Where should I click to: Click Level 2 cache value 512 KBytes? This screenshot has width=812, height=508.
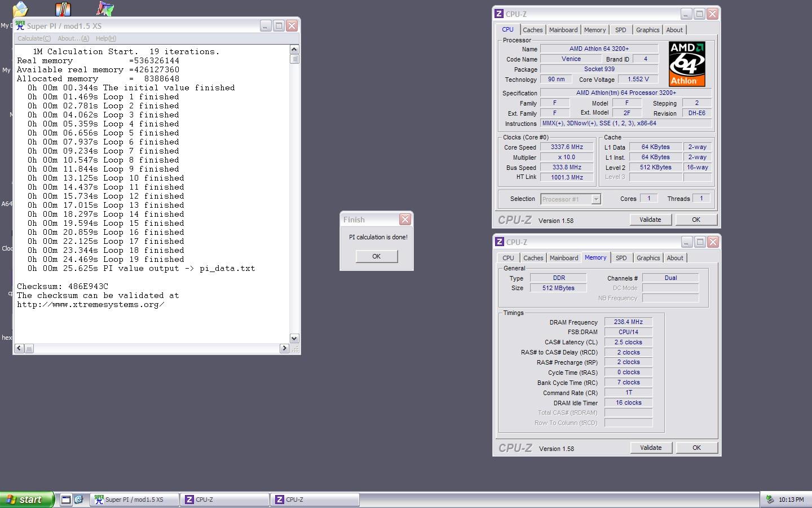(655, 167)
